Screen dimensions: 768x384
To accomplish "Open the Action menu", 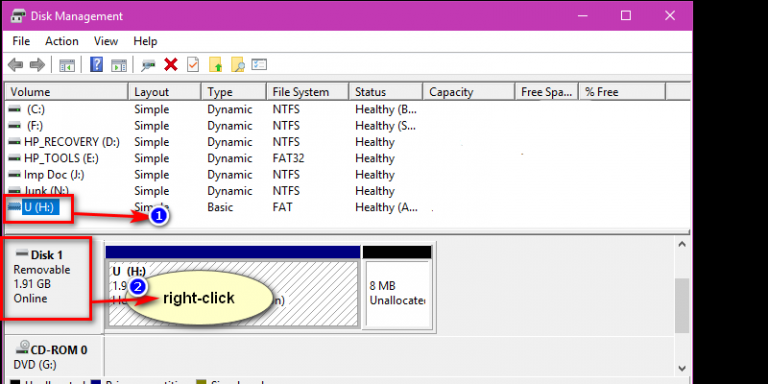I will (62, 41).
